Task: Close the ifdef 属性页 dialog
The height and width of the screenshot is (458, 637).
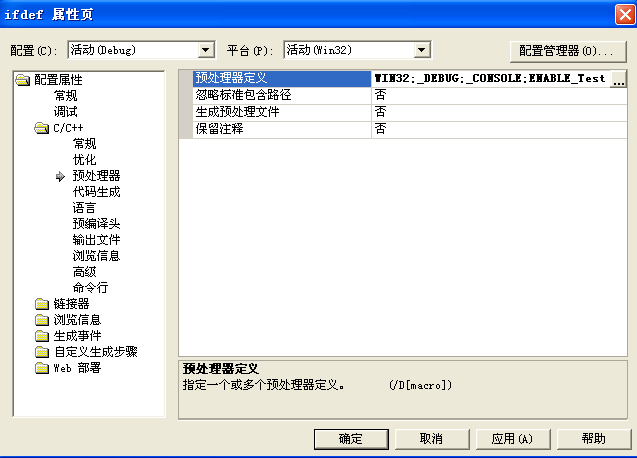Action: pyautogui.click(x=625, y=15)
